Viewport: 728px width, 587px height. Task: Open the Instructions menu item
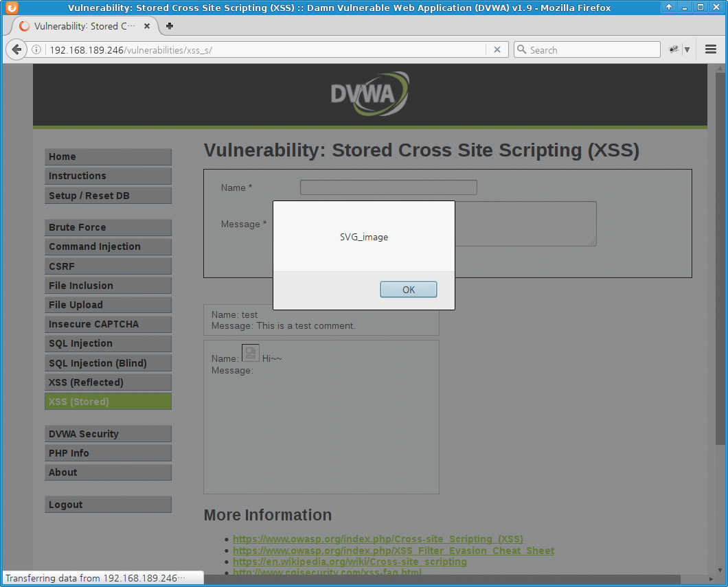point(109,176)
